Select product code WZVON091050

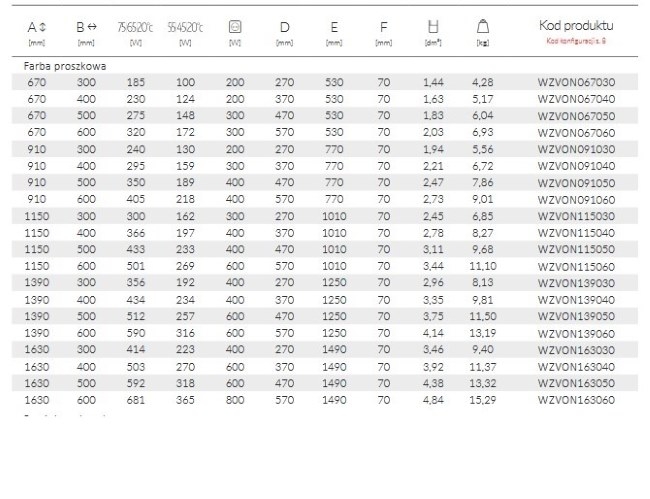tap(576, 183)
